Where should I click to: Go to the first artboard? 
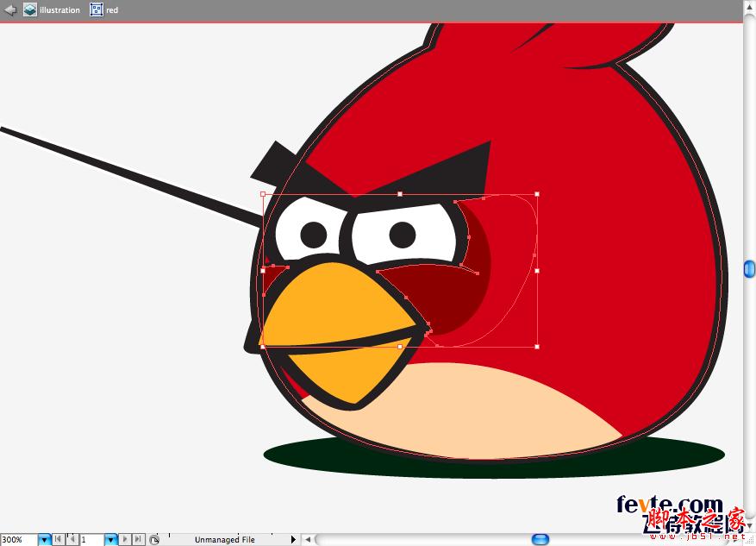point(58,539)
